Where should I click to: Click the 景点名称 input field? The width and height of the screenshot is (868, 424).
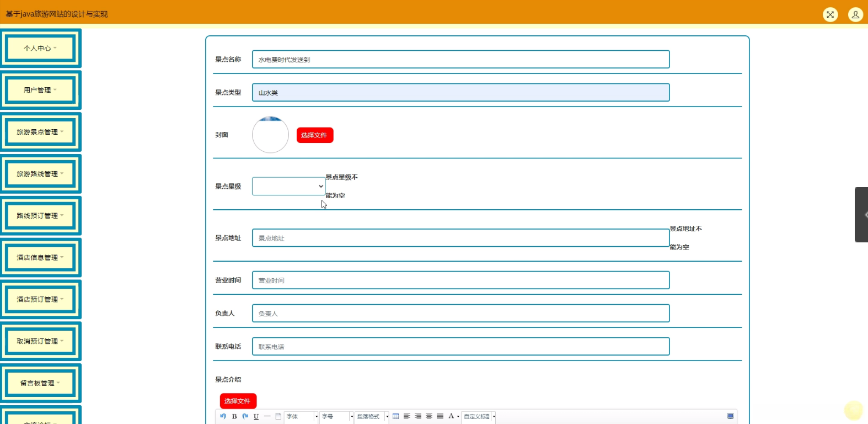460,60
